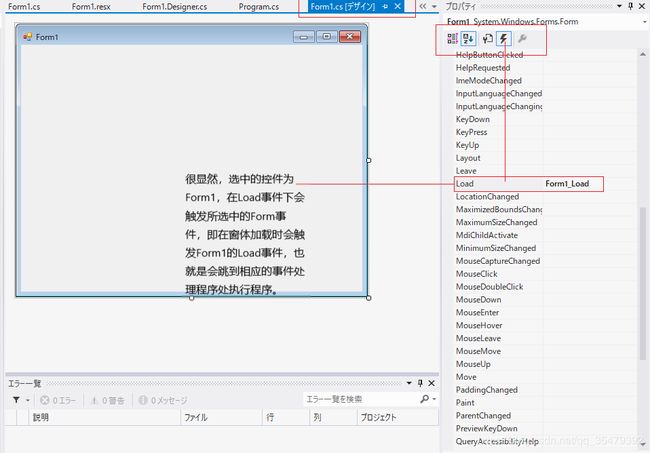The height and width of the screenshot is (453, 650).
Task: Select the KeyUp event
Action: (467, 145)
